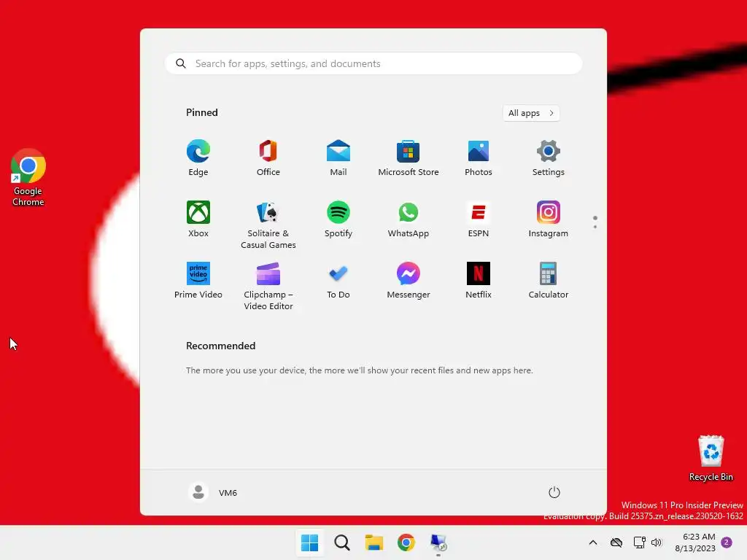Click the OneDrive cloud tray icon
747x560 pixels.
point(616,542)
